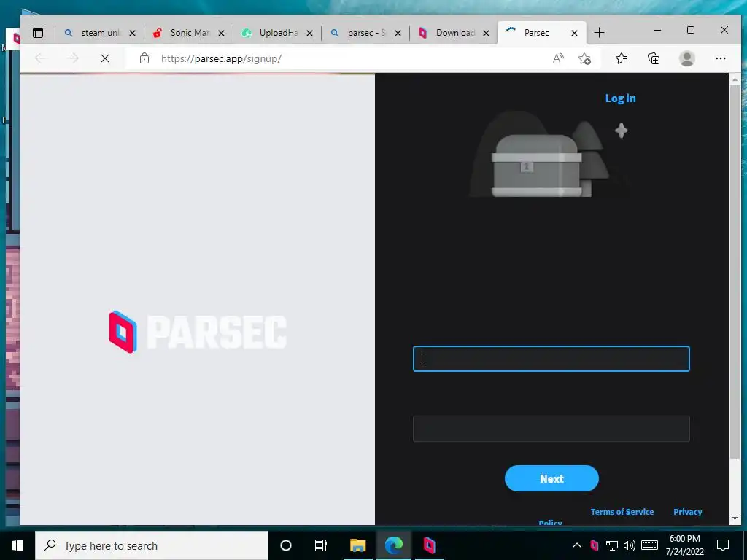Open network status tray icon
Viewport: 747px width, 560px height.
tap(612, 545)
